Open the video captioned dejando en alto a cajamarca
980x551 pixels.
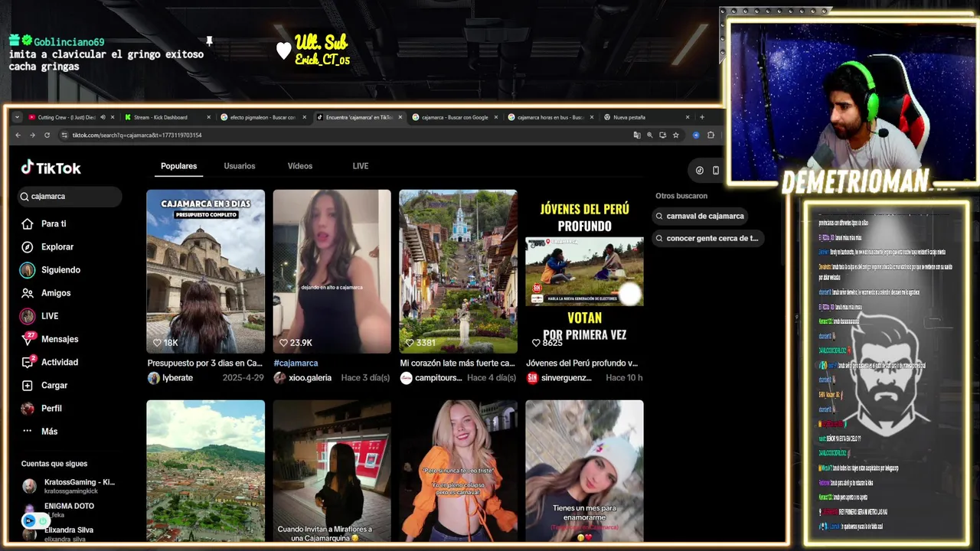(332, 272)
